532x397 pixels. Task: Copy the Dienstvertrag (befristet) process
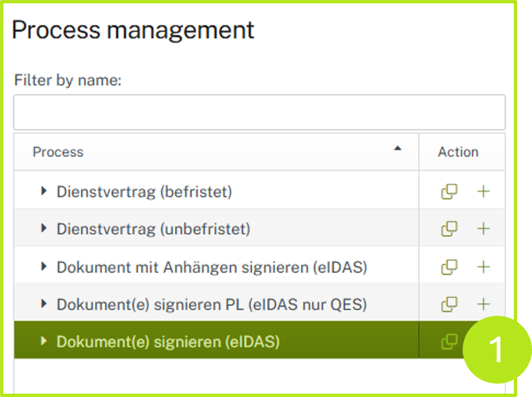pos(449,192)
